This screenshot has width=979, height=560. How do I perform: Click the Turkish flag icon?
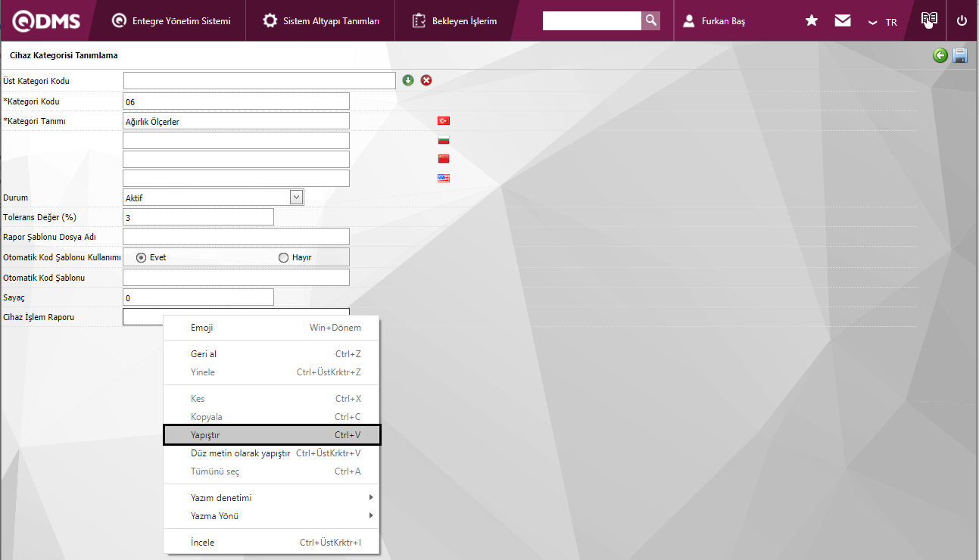pos(444,121)
